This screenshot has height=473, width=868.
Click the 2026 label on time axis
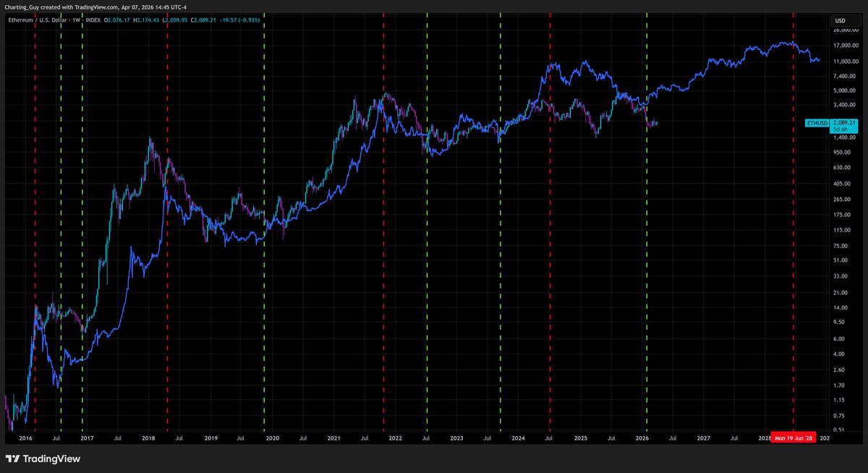(x=642, y=438)
